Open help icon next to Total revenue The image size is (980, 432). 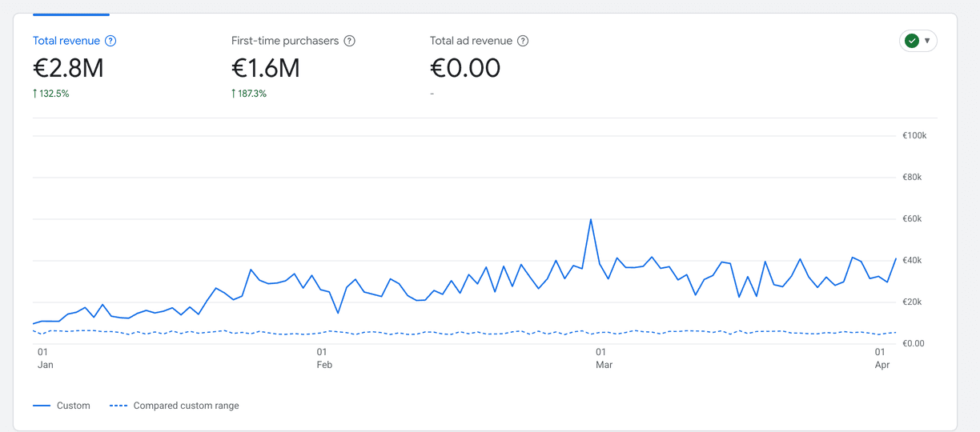pyautogui.click(x=110, y=41)
